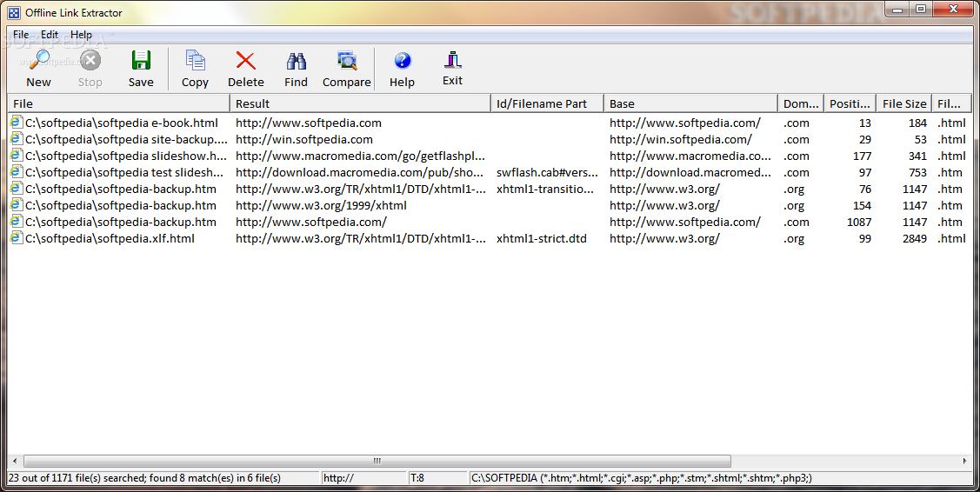
Task: Sort by Result column header
Action: coord(361,103)
